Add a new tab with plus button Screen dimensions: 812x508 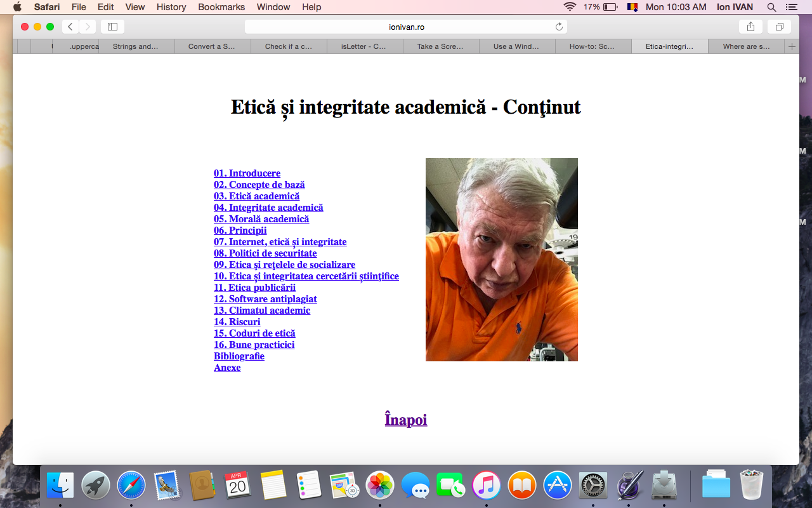(792, 46)
